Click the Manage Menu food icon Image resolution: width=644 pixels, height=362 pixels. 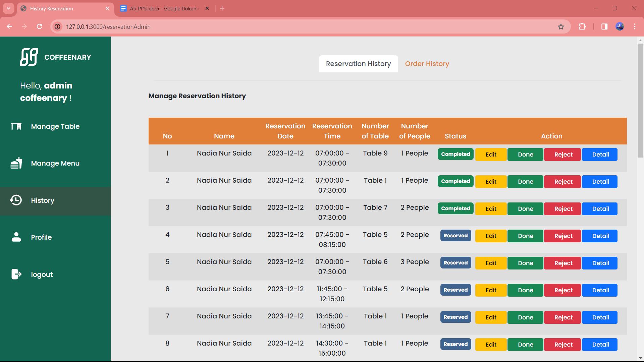pyautogui.click(x=16, y=163)
